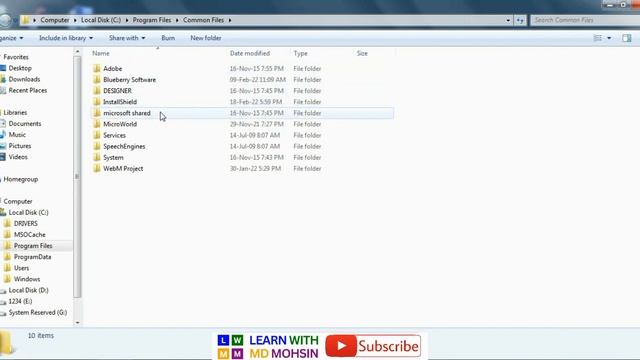Click the System folder icon
The image size is (640, 360).
97,157
